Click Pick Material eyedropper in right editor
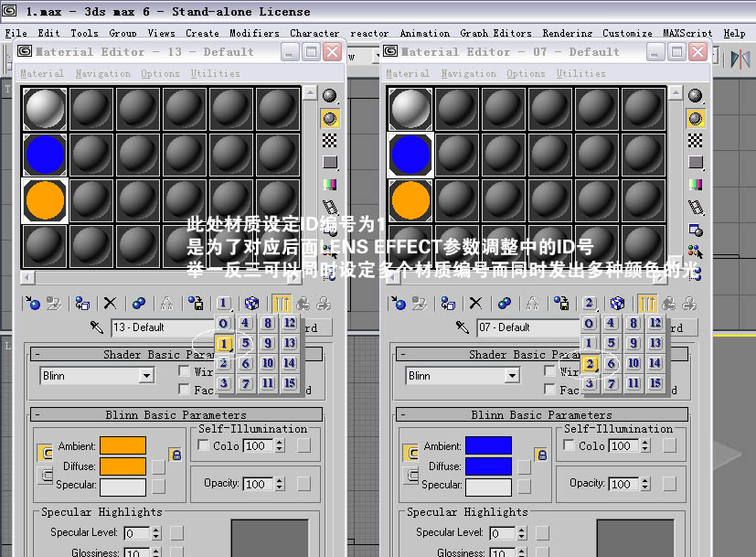Viewport: 756px width, 557px height. coord(462,327)
